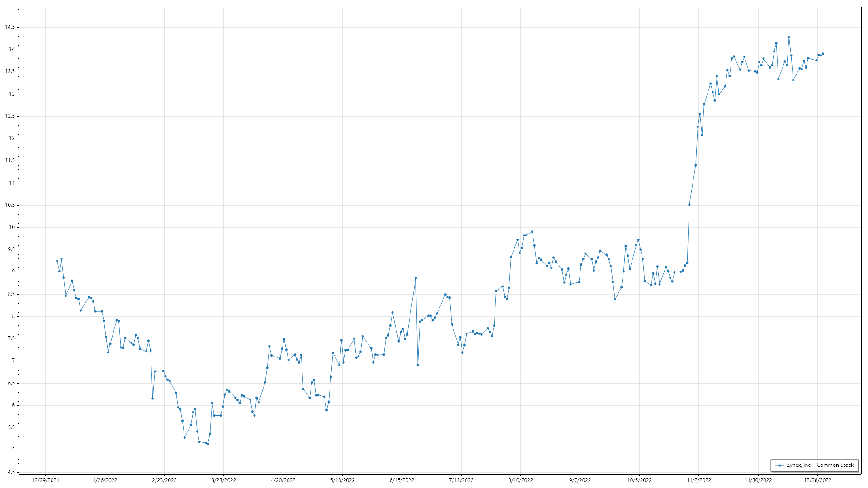Screen dimensions: 868x488
Task: Select the 12/29/2021 x-axis date label
Action: tap(45, 480)
